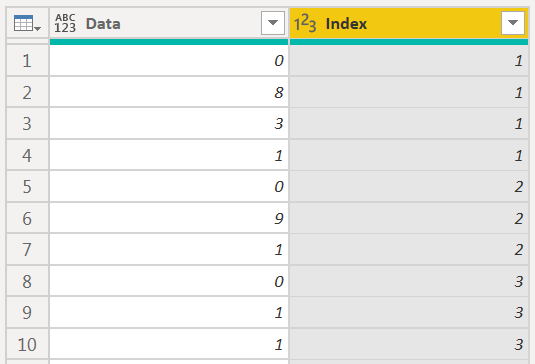Image resolution: width=535 pixels, height=364 pixels.
Task: Open the Data column filter dropdown
Action: pos(273,23)
